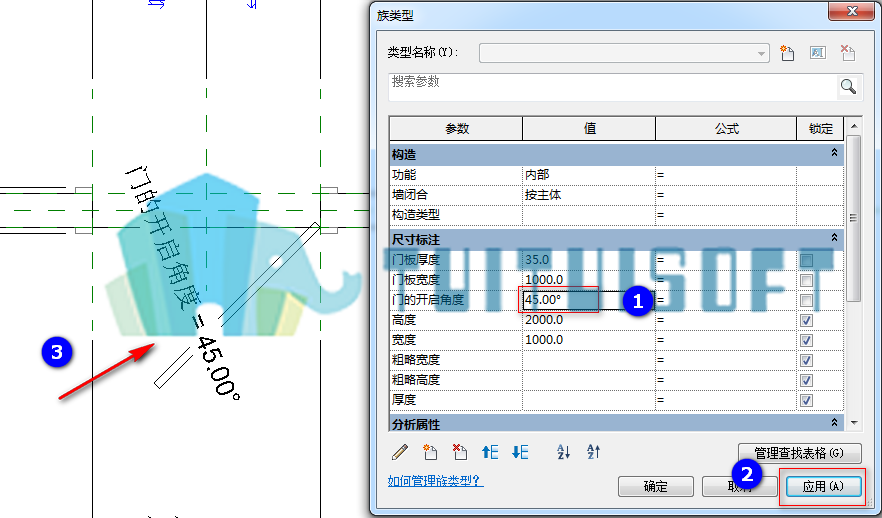882x518 pixels.
Task: Click the 高度 value 2000.0
Action: tap(589, 320)
